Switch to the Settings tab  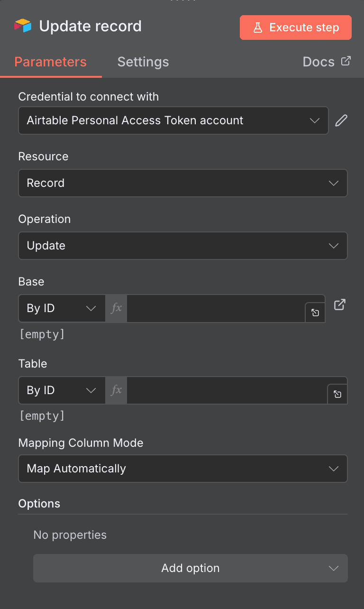click(143, 62)
